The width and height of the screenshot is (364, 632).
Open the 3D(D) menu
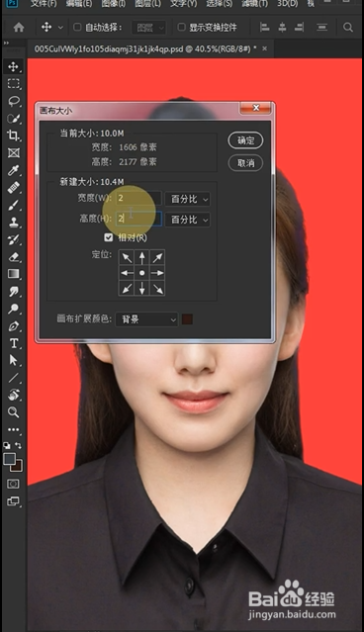288,4
